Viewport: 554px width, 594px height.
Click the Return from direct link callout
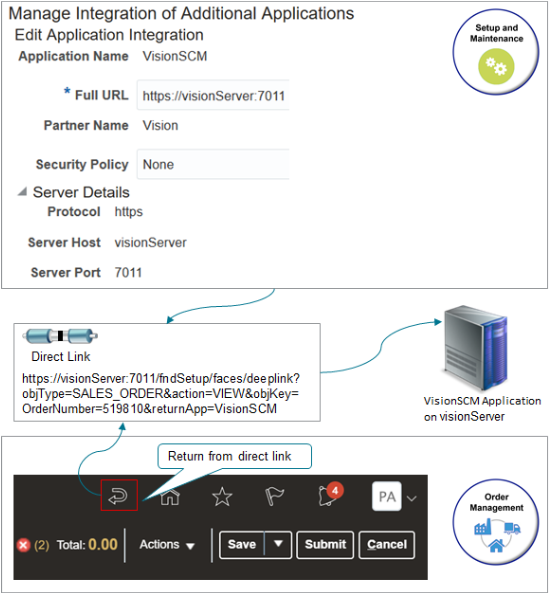pyautogui.click(x=234, y=456)
